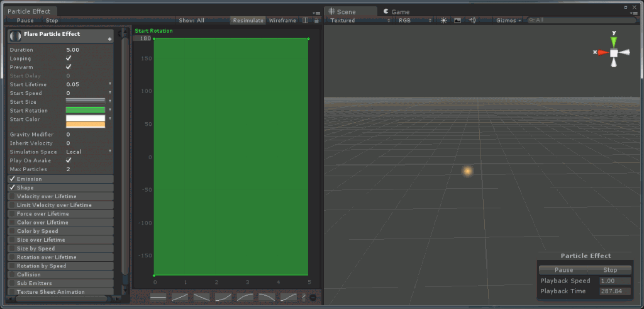Open Start Speed mode dropdown arrow
644x309 pixels.
tap(109, 93)
